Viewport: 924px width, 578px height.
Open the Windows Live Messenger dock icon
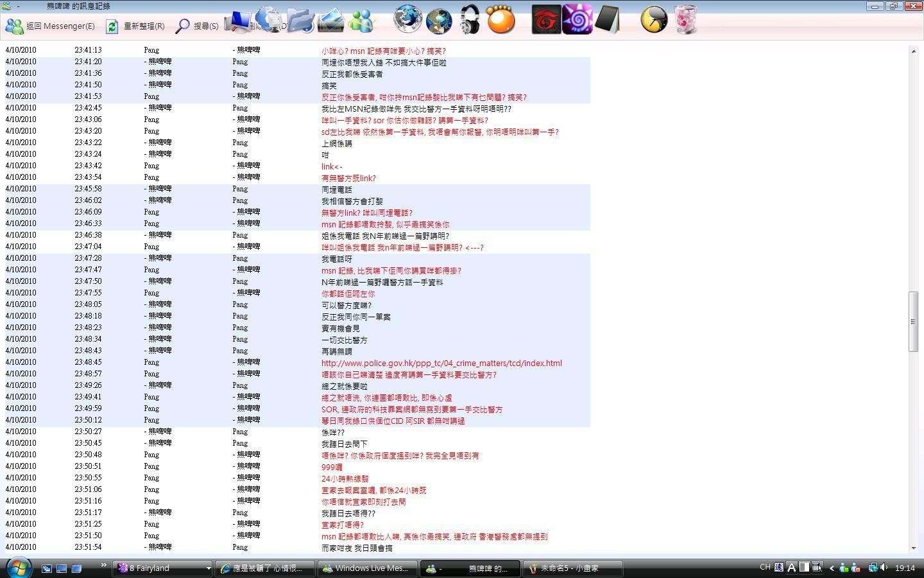361,21
